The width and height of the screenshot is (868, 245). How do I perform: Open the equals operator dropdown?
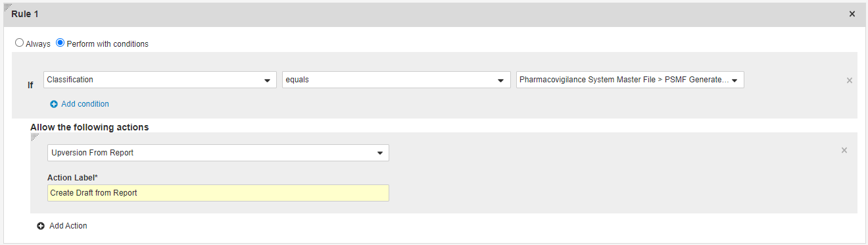coord(397,80)
